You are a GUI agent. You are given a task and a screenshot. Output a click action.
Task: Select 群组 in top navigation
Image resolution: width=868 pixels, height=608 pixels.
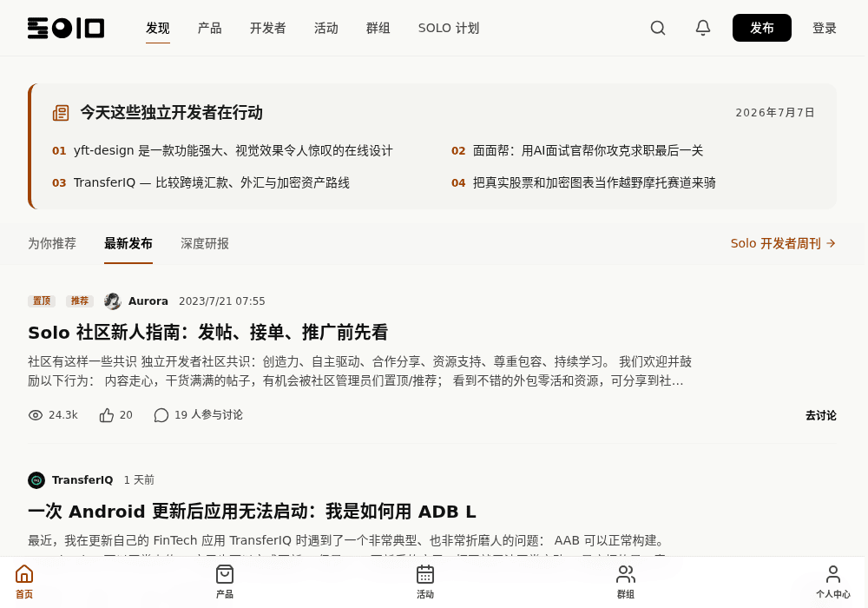pos(378,29)
